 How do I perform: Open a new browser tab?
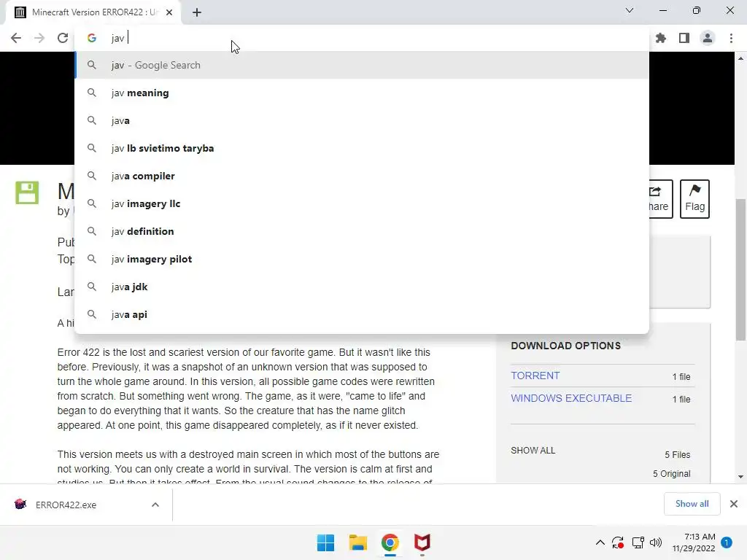[197, 12]
